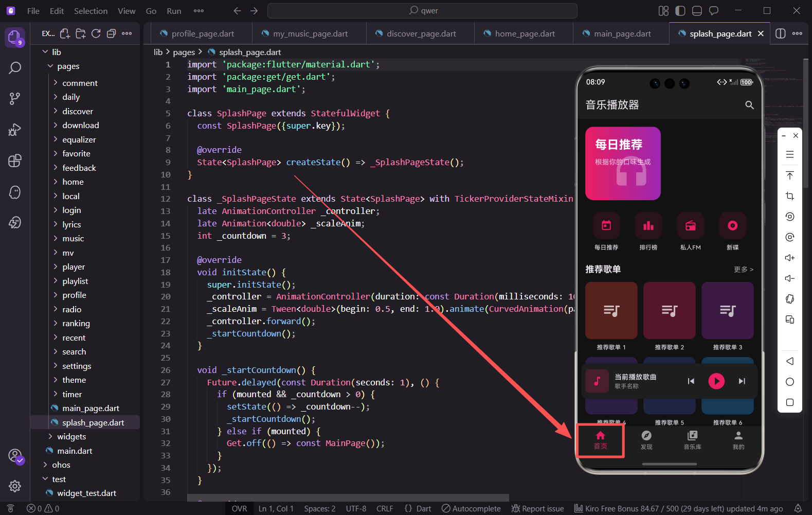Viewport: 812px width, 515px height.
Task: Toggle primary sidebar visibility in title bar
Action: click(x=680, y=11)
